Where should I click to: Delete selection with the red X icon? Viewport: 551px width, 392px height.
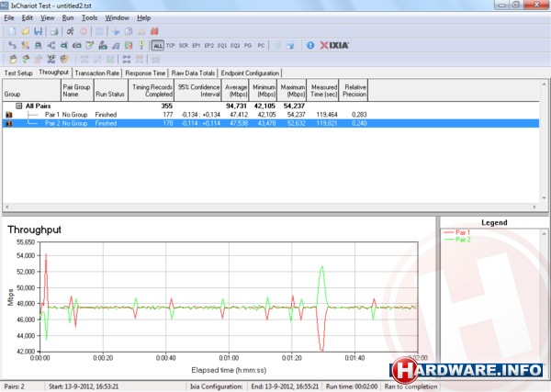pos(154,31)
